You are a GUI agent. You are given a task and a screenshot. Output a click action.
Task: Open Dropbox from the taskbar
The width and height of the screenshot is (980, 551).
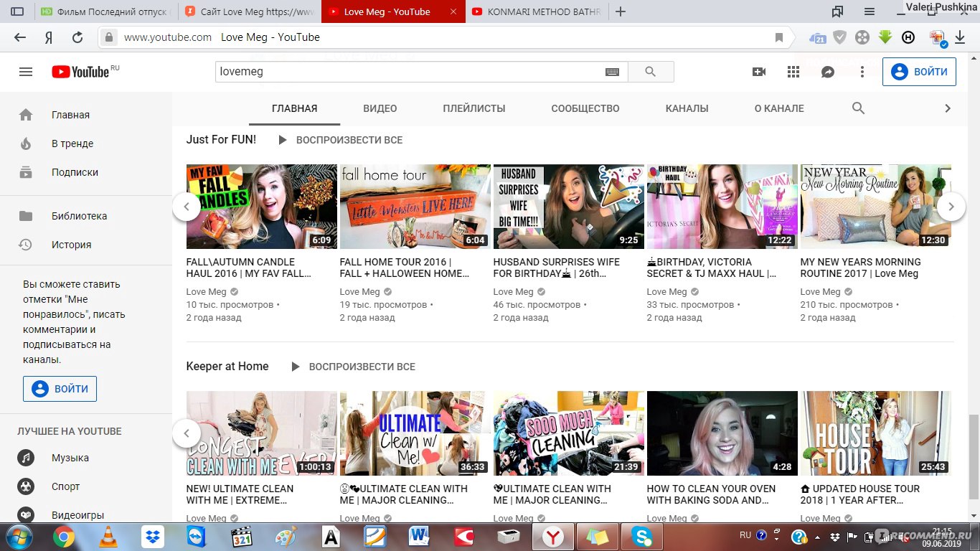coord(152,537)
